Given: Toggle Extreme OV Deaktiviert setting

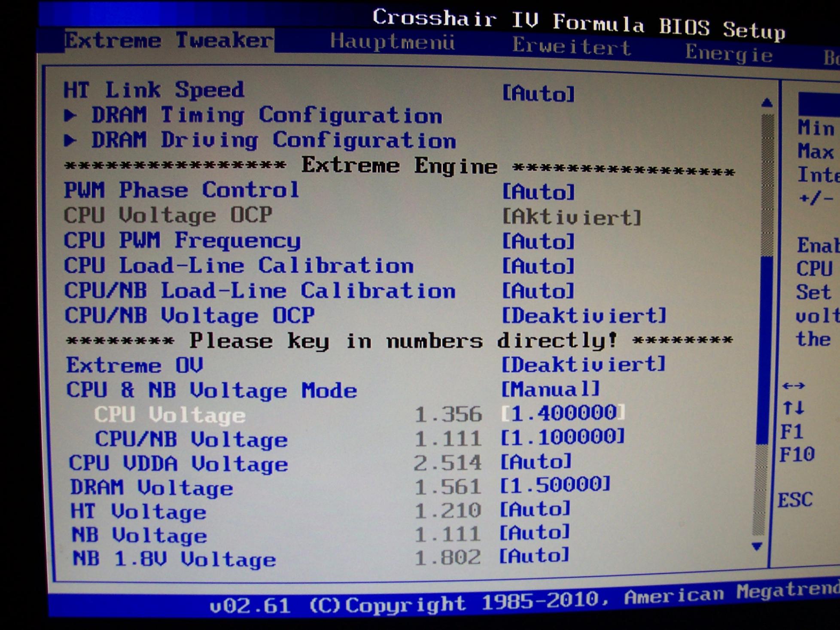Looking at the screenshot, I should click(583, 365).
